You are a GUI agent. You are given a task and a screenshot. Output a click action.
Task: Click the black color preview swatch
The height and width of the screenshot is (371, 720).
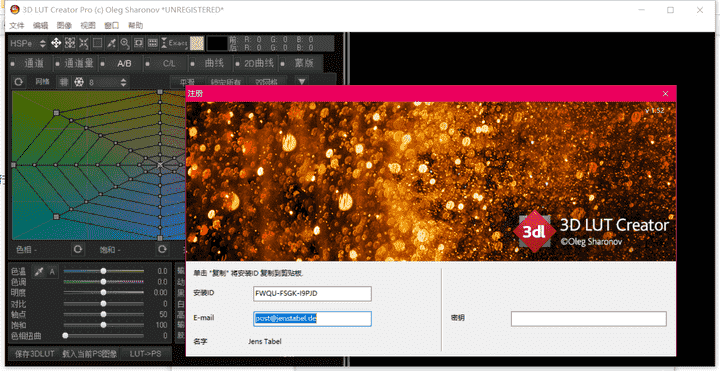pos(217,43)
